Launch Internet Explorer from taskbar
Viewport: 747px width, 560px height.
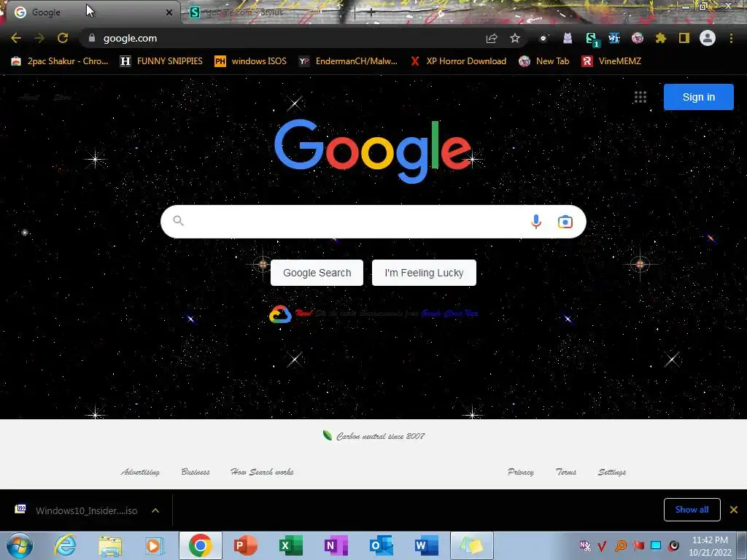coord(65,545)
